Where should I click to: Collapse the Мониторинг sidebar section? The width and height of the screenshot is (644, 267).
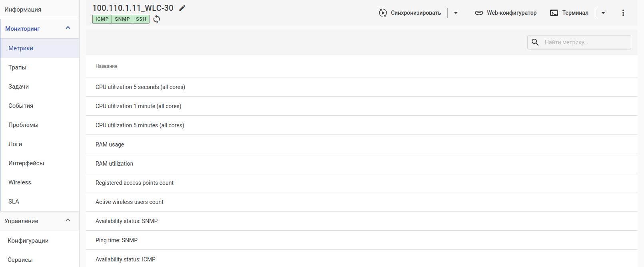click(68, 28)
